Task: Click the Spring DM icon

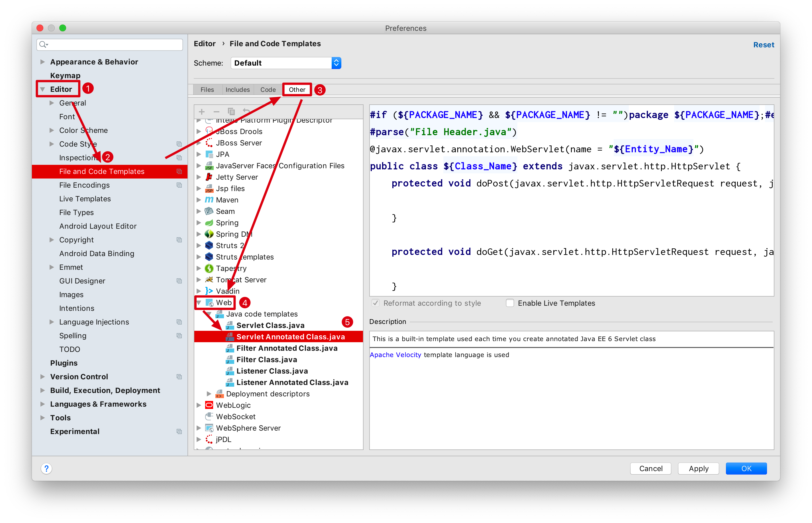Action: (x=209, y=234)
